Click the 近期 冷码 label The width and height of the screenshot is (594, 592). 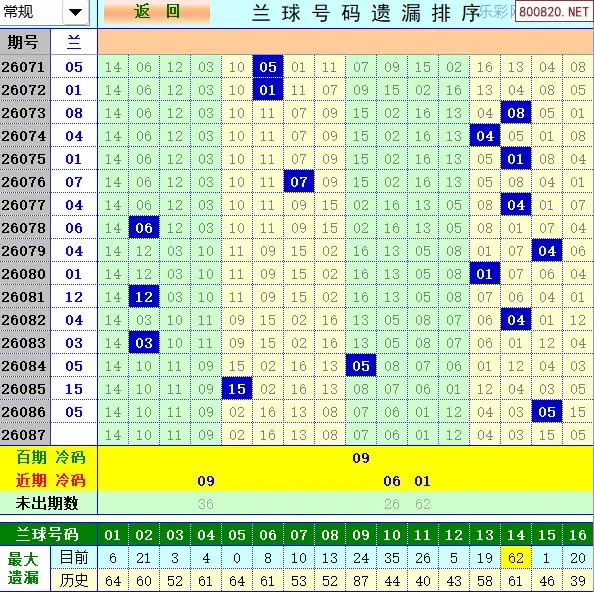pos(50,480)
